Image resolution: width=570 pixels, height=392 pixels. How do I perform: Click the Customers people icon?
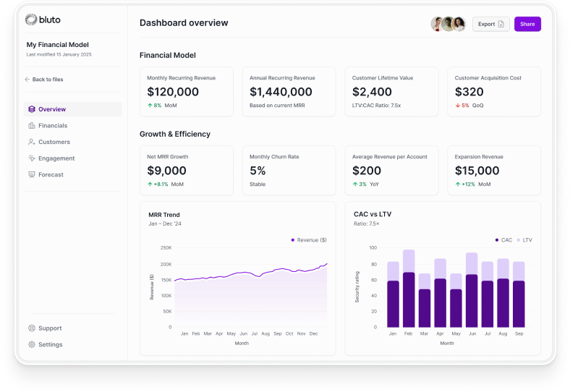pyautogui.click(x=31, y=142)
